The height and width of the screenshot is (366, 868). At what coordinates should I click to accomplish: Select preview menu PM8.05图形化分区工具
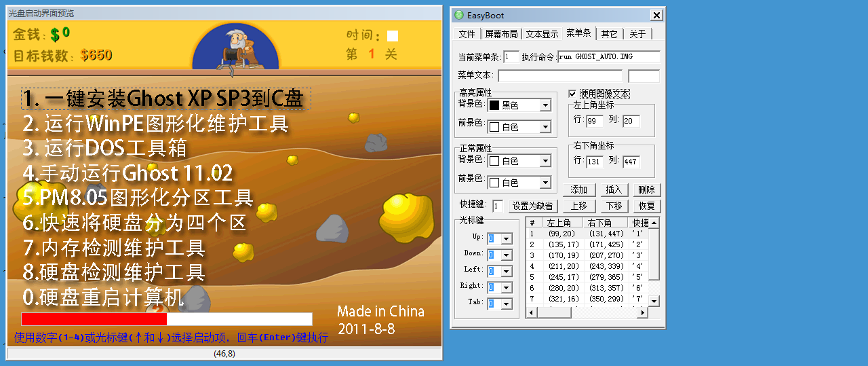pyautogui.click(x=138, y=198)
